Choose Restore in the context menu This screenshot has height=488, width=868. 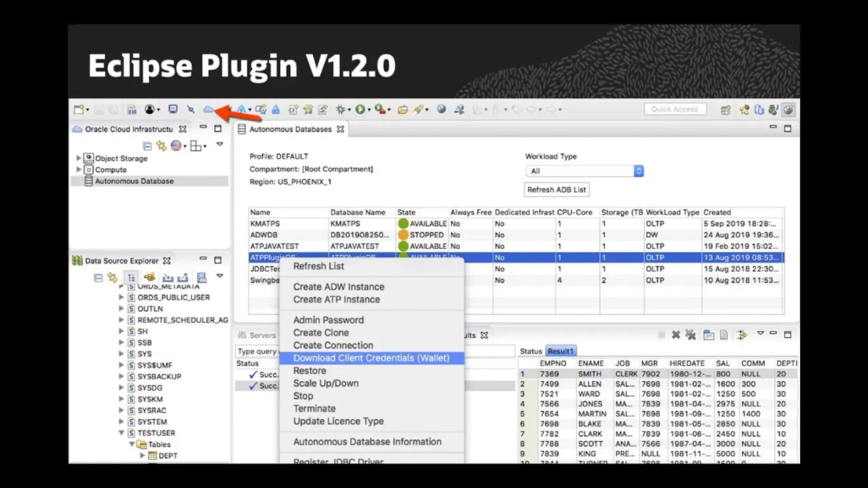(309, 370)
